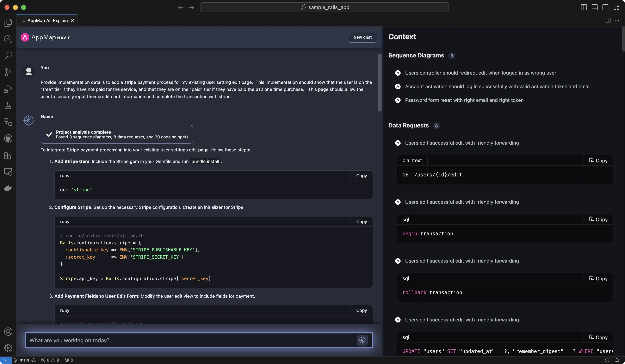Viewport: 625px width, 364px height.
Task: Synchronize changes in the status bar
Action: click(x=34, y=360)
